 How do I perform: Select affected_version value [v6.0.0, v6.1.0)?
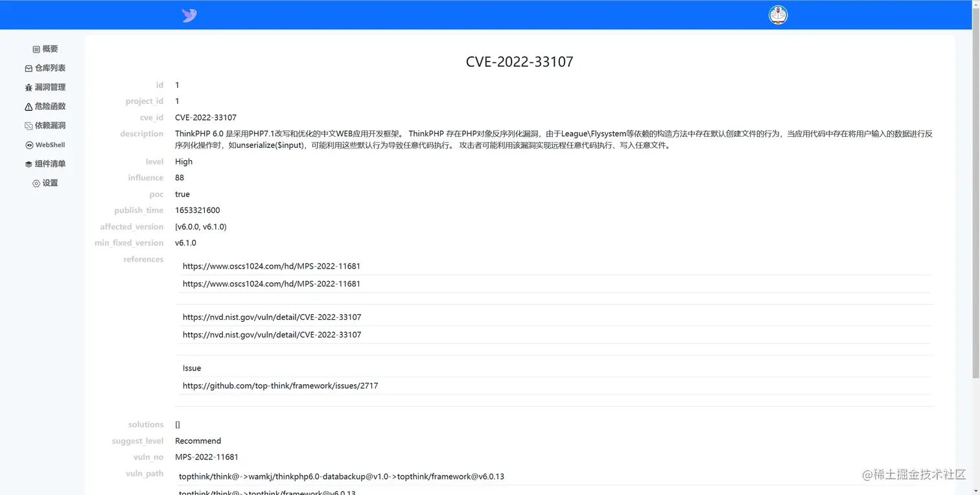pyautogui.click(x=201, y=226)
